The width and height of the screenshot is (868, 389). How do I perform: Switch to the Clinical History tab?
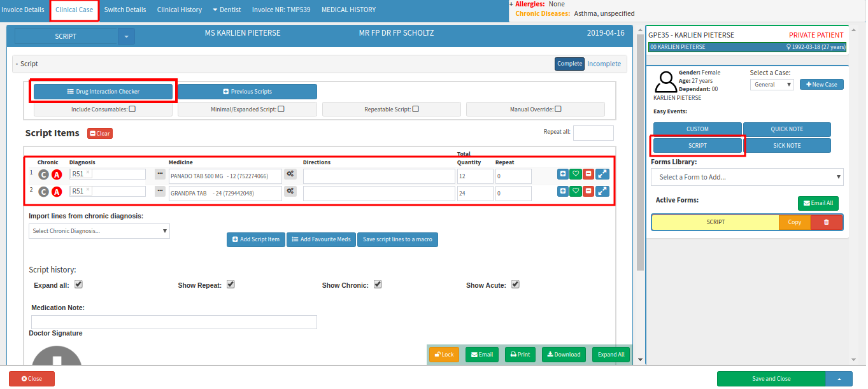[x=179, y=10]
